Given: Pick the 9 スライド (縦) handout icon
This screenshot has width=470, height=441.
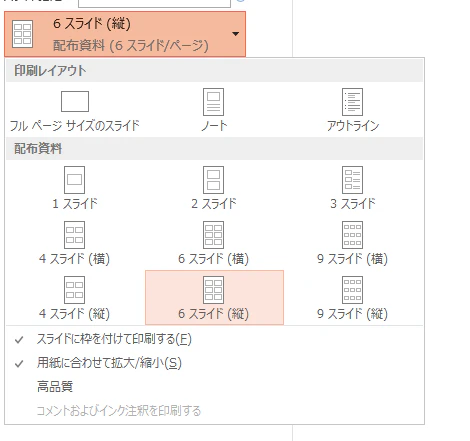Looking at the screenshot, I should click(352, 290).
